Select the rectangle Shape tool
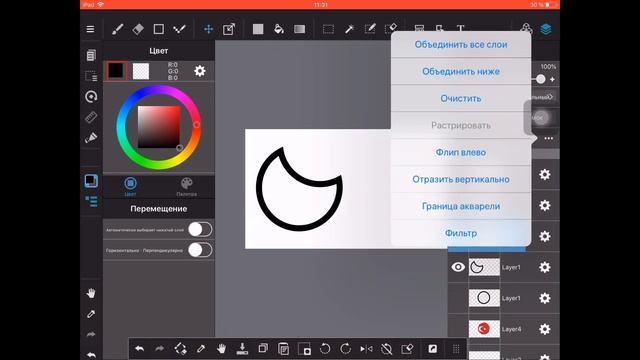The image size is (640, 360). [159, 29]
